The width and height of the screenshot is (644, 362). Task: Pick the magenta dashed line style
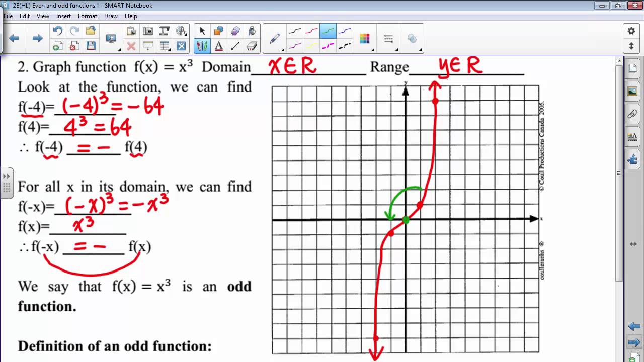(328, 46)
